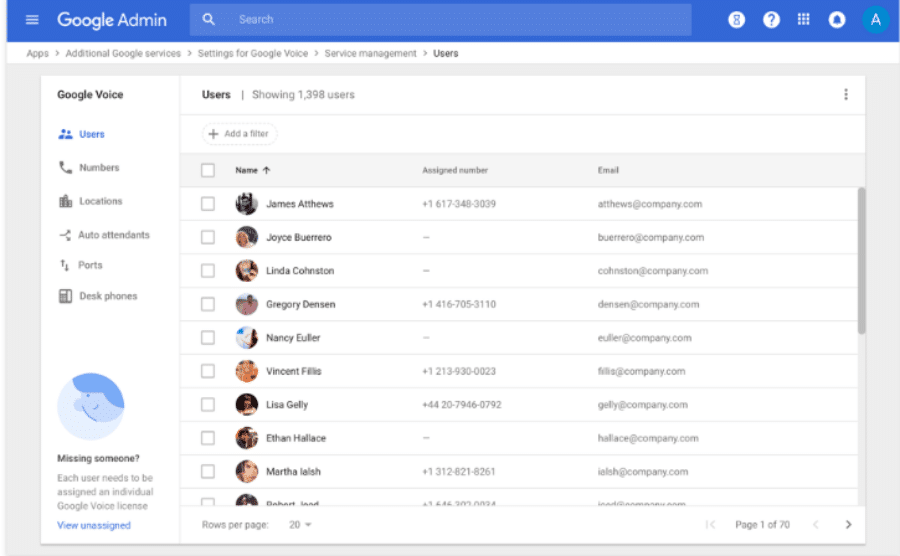Click Ethan Hallace profile photo
This screenshot has height=556, width=900.
click(247, 438)
